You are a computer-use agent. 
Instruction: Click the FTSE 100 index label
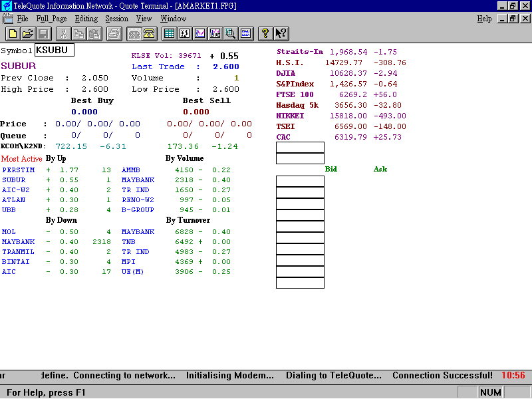(x=295, y=94)
